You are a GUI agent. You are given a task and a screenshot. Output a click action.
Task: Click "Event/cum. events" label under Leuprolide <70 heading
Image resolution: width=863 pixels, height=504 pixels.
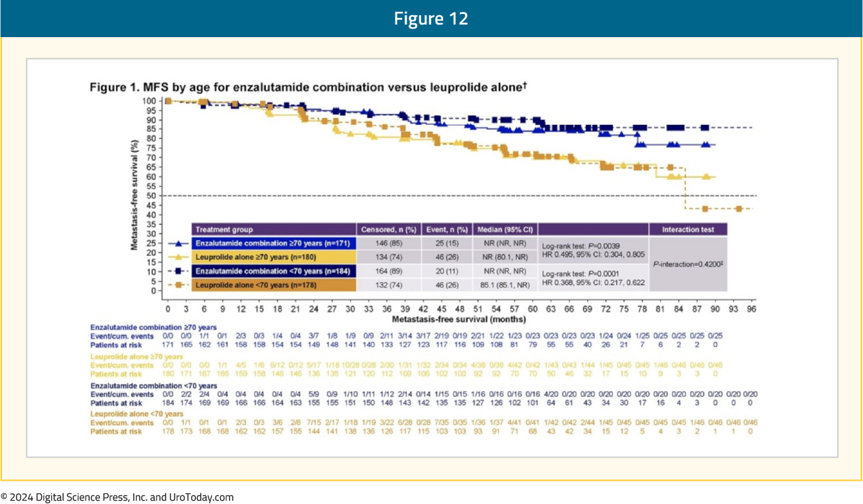121,422
